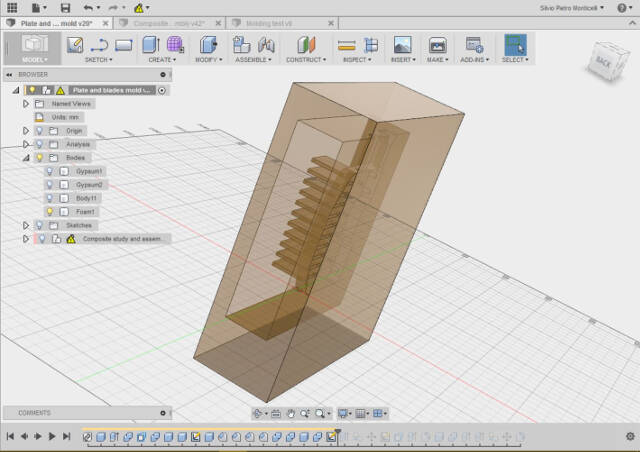The image size is (640, 452).
Task: Open the user account name menu
Action: point(571,8)
